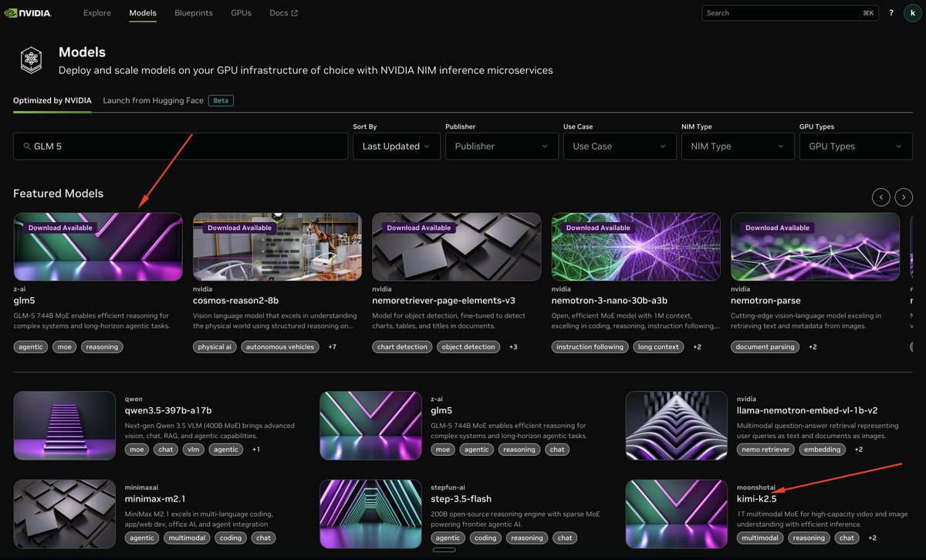Click the NVIDIA logo
The height and width of the screenshot is (560, 926).
[x=28, y=13]
